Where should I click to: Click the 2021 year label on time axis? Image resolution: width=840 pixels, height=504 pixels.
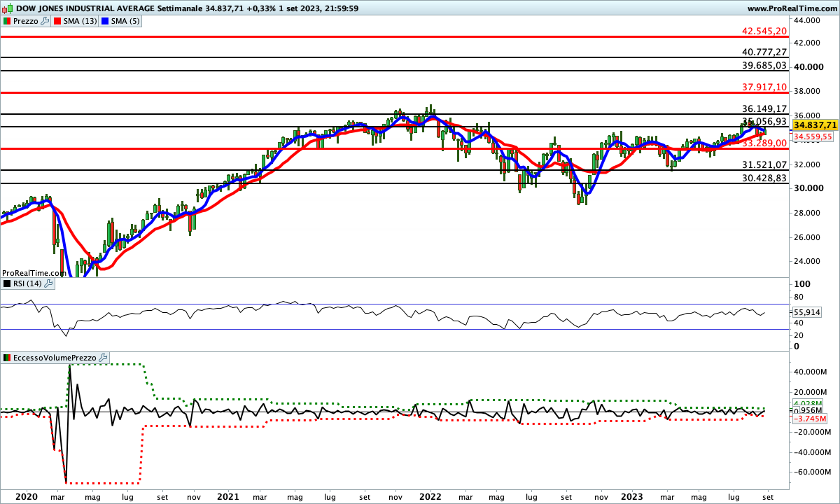(228, 496)
